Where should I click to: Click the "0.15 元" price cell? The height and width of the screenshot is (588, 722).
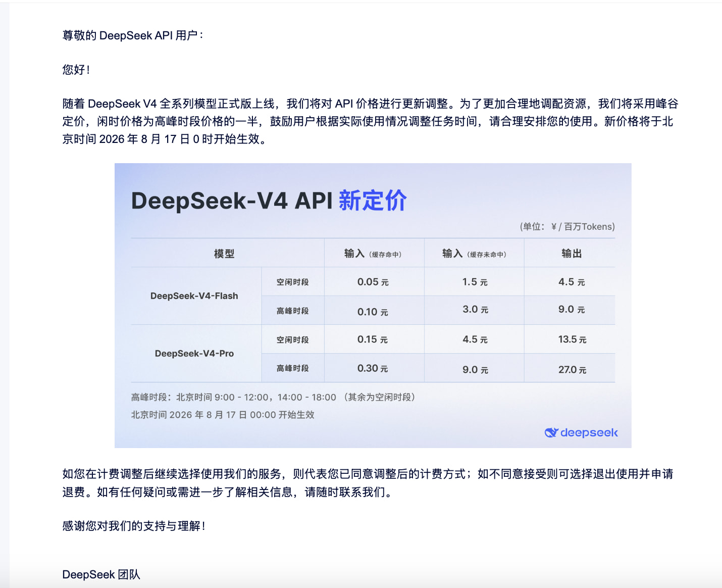point(373,339)
